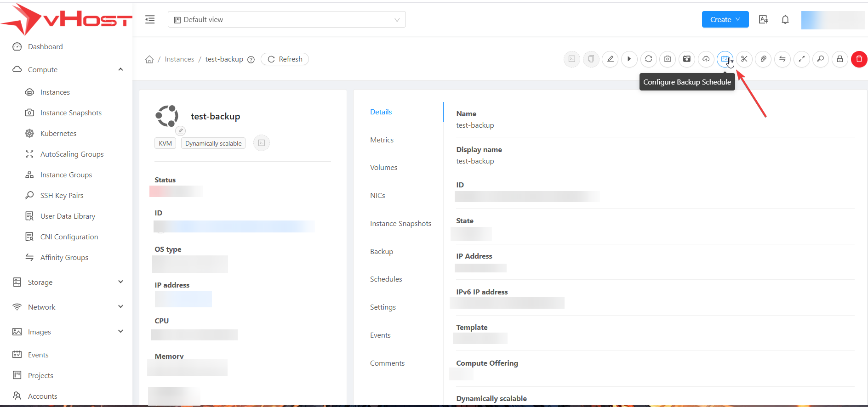
Task: Open the Schedules tab
Action: 386,279
